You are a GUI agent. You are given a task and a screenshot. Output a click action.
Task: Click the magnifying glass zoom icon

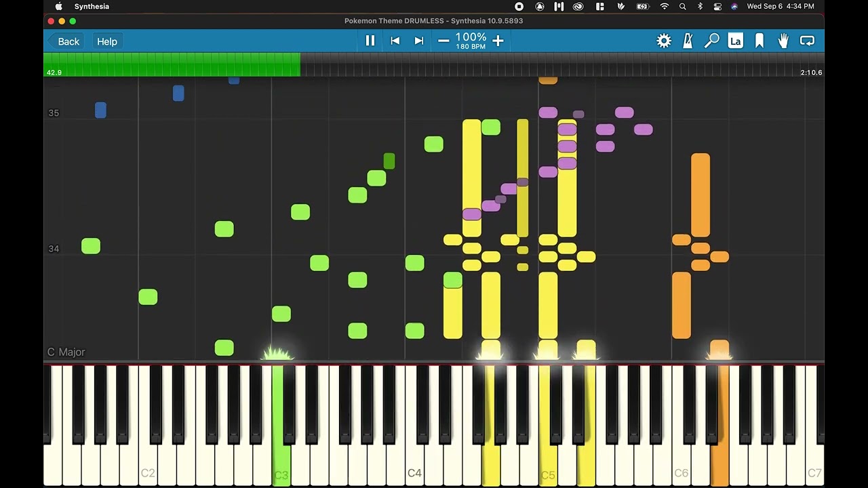tap(711, 41)
